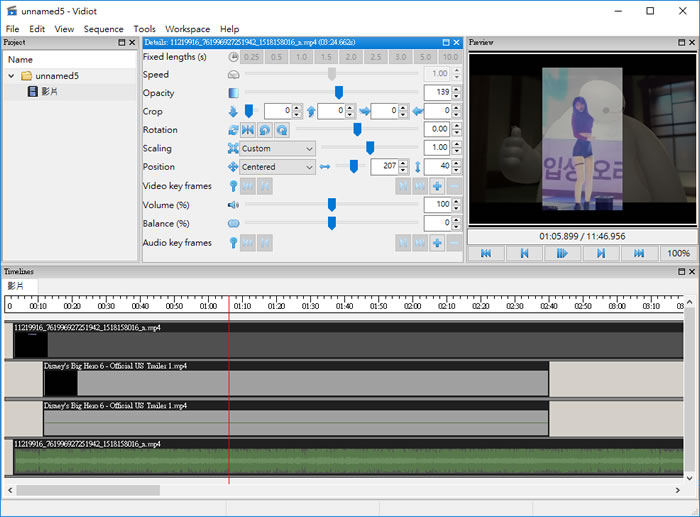This screenshot has height=517, width=700.
Task: Maximize the Details panel
Action: 445,43
